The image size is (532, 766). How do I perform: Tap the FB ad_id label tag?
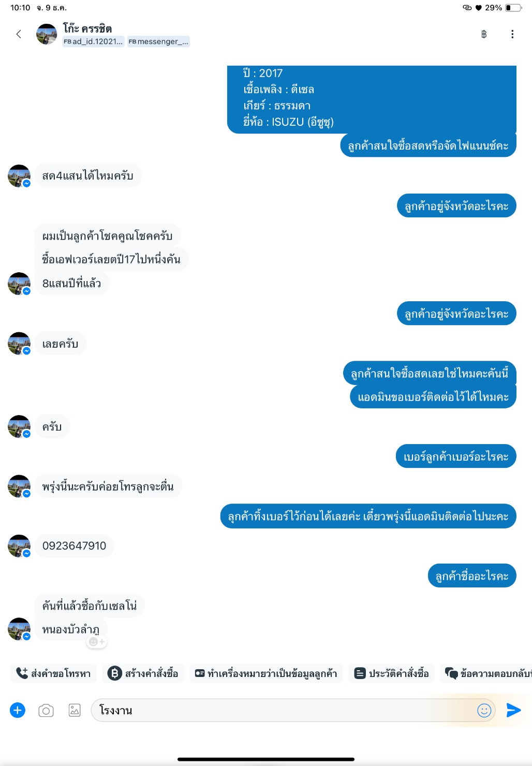pyautogui.click(x=93, y=41)
